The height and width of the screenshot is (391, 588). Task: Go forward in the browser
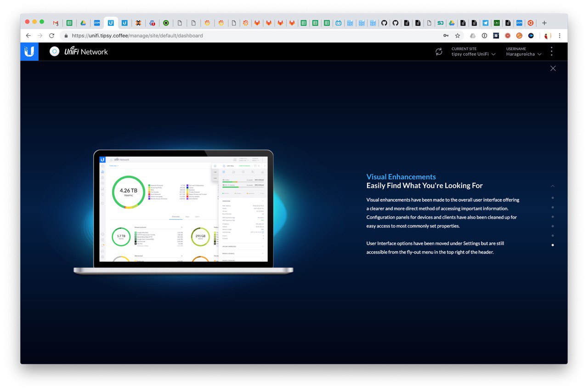[40, 35]
